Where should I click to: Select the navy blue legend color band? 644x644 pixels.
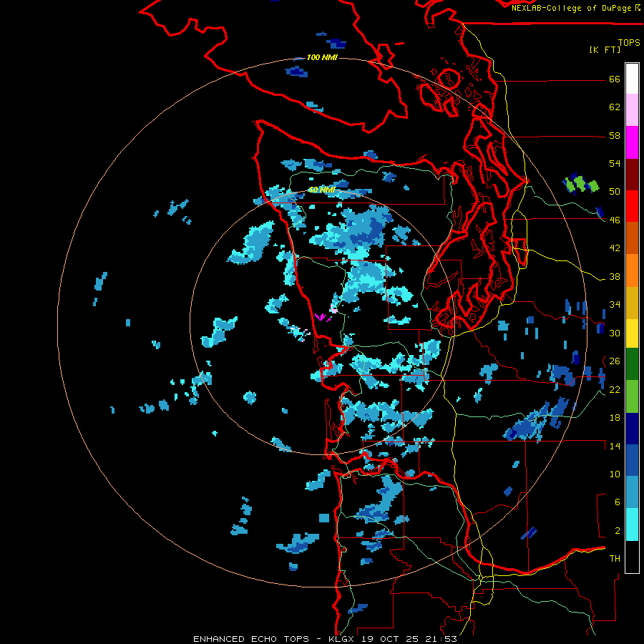coord(632,429)
